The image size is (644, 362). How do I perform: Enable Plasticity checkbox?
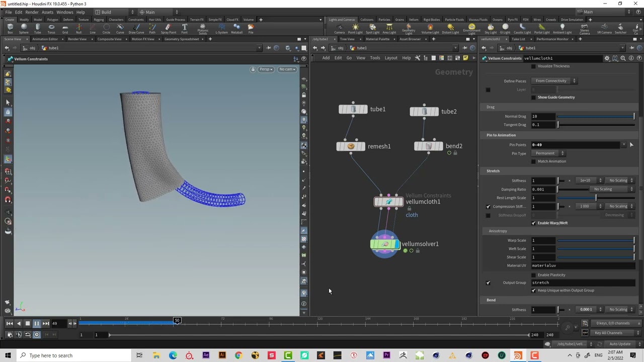[533, 275]
